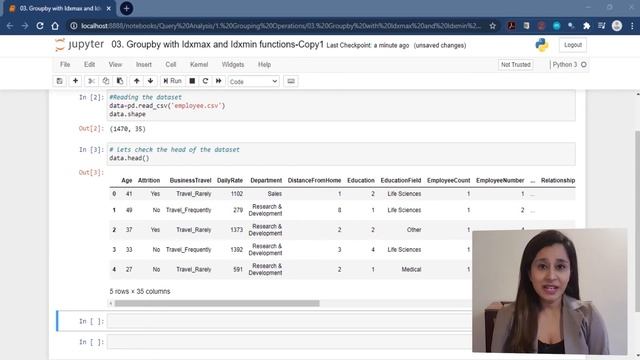Screen dimensions: 640x360
Task: Click the '5 rows × 35 columns' text
Action: [140, 291]
